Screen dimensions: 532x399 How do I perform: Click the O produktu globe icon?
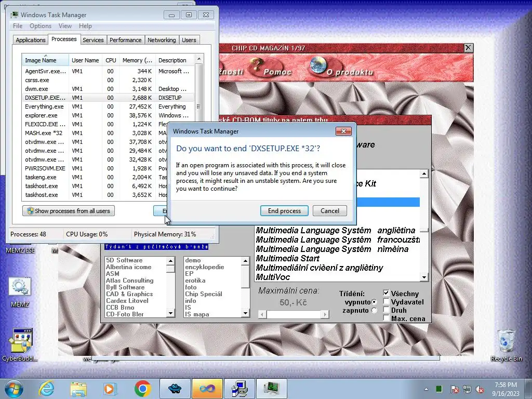coord(318,65)
